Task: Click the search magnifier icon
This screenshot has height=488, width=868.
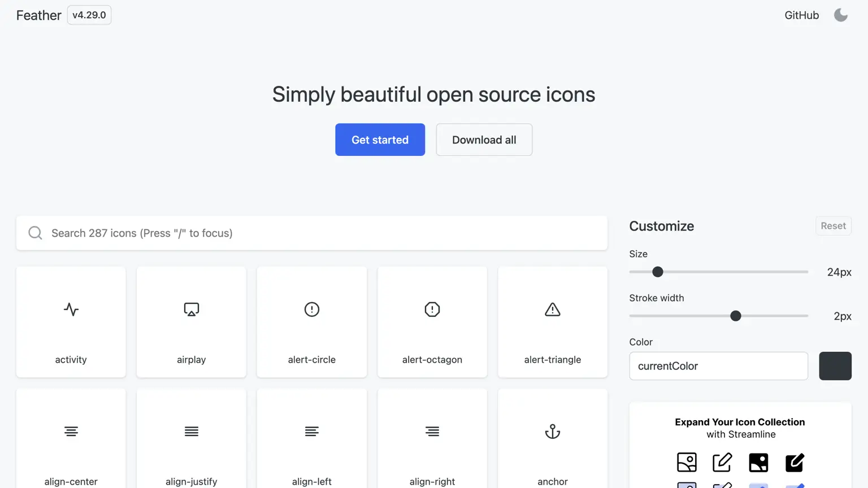Action: pyautogui.click(x=35, y=233)
